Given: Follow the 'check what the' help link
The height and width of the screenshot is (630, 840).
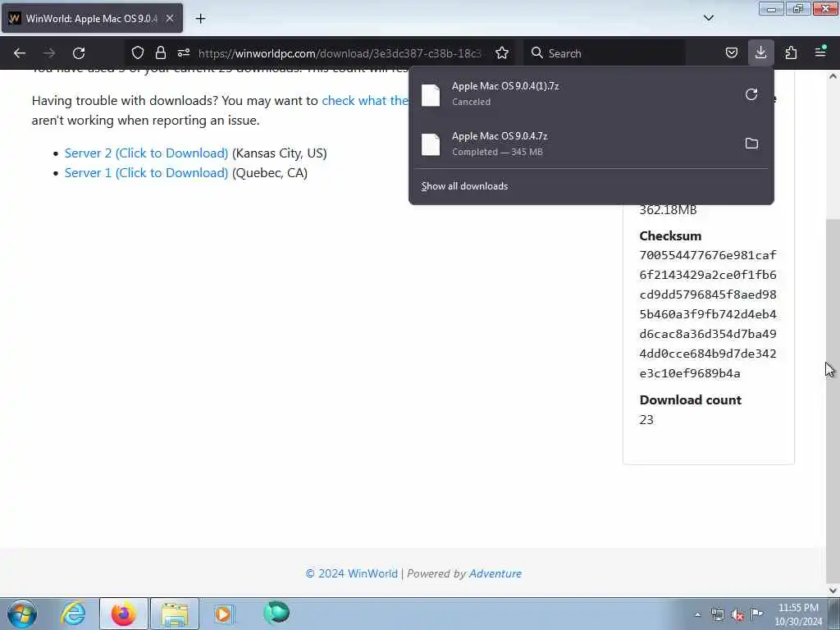Looking at the screenshot, I should 365,101.
